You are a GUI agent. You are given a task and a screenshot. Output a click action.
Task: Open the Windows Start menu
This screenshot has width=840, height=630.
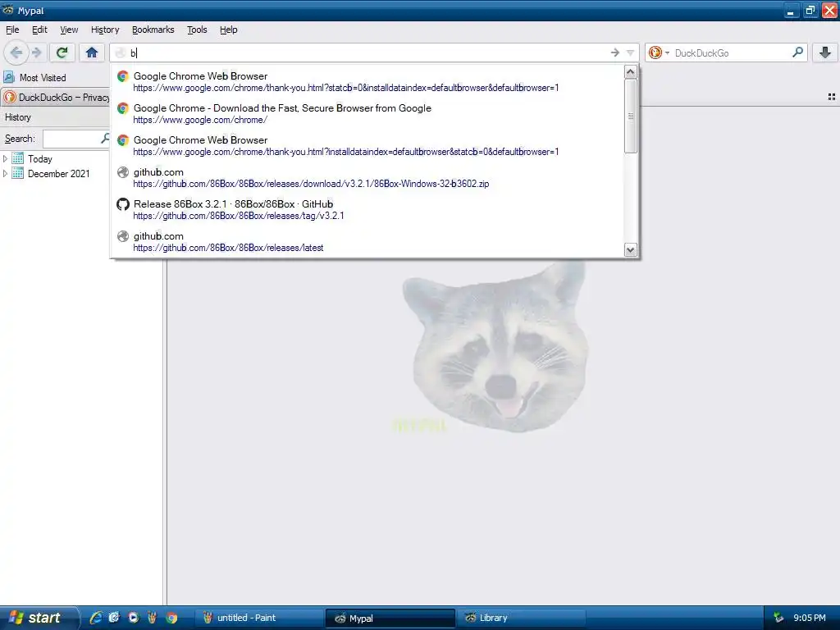point(38,618)
